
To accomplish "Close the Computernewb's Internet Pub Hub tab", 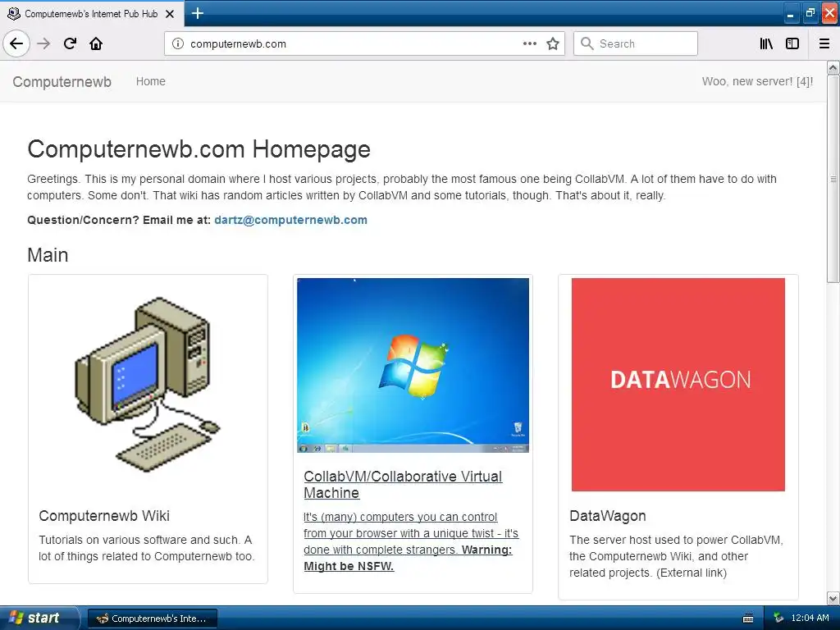I will tap(170, 14).
